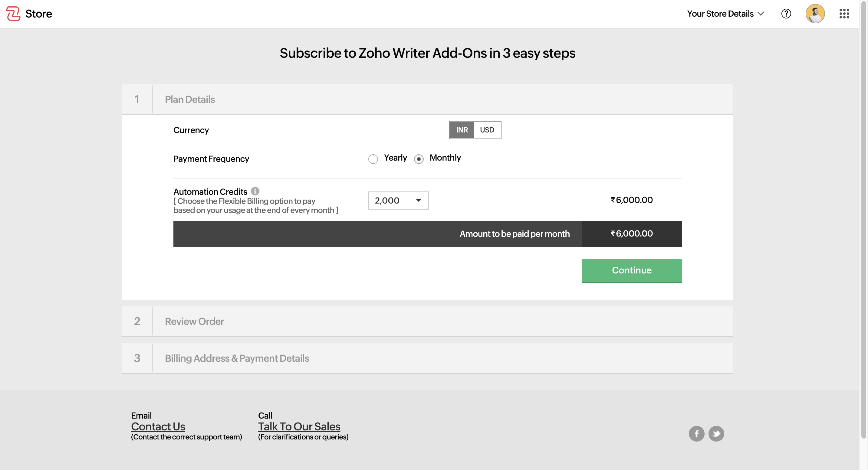The height and width of the screenshot is (470, 868).
Task: Click 'Amount to be paid per month' label
Action: point(515,234)
